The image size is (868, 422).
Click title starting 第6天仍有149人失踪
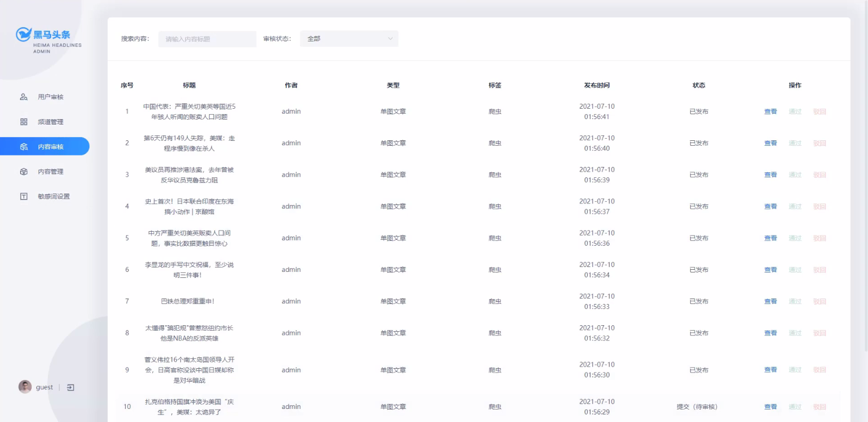click(189, 143)
